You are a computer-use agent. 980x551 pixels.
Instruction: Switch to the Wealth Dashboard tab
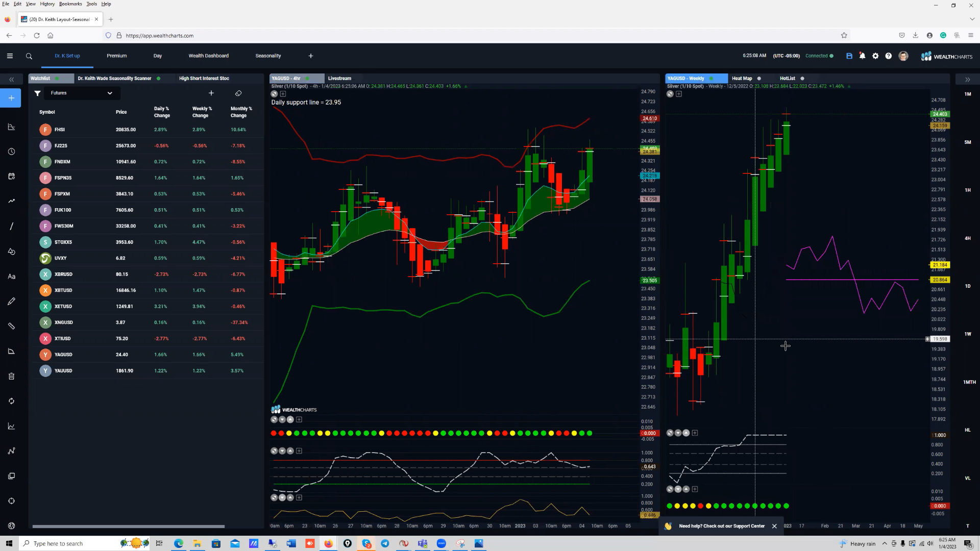point(209,56)
